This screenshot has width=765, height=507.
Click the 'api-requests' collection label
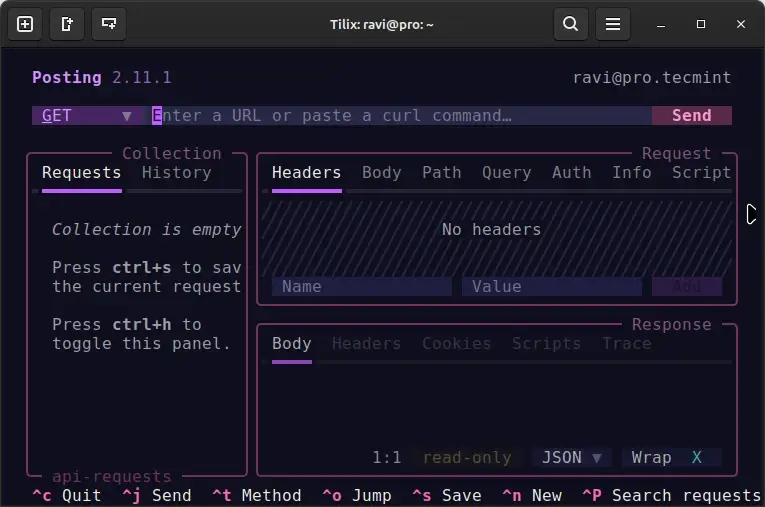click(x=112, y=476)
